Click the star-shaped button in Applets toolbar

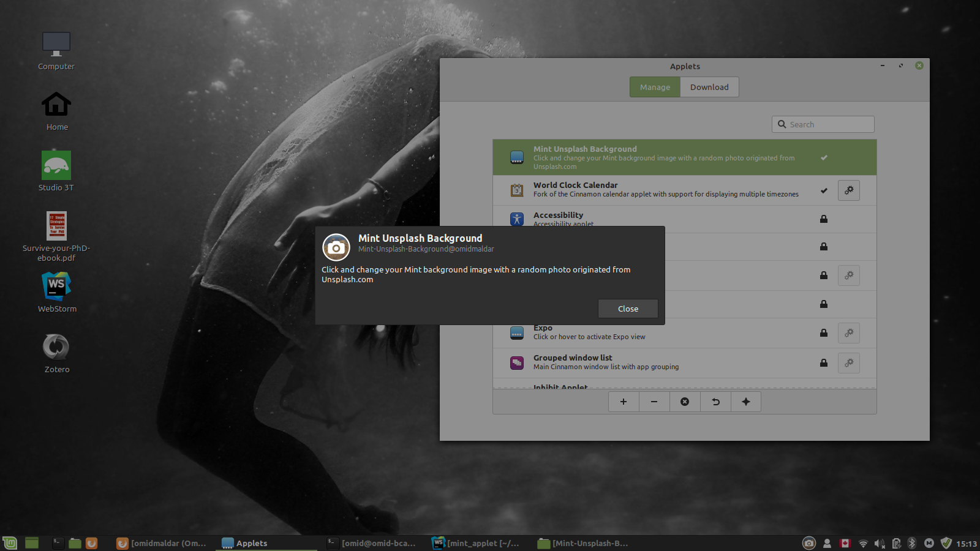tap(746, 402)
